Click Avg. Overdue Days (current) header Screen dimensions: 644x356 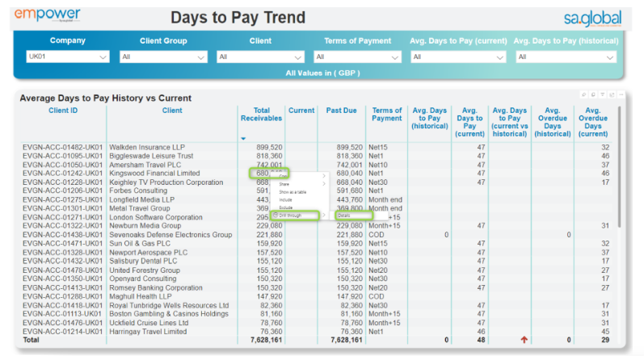(x=593, y=122)
